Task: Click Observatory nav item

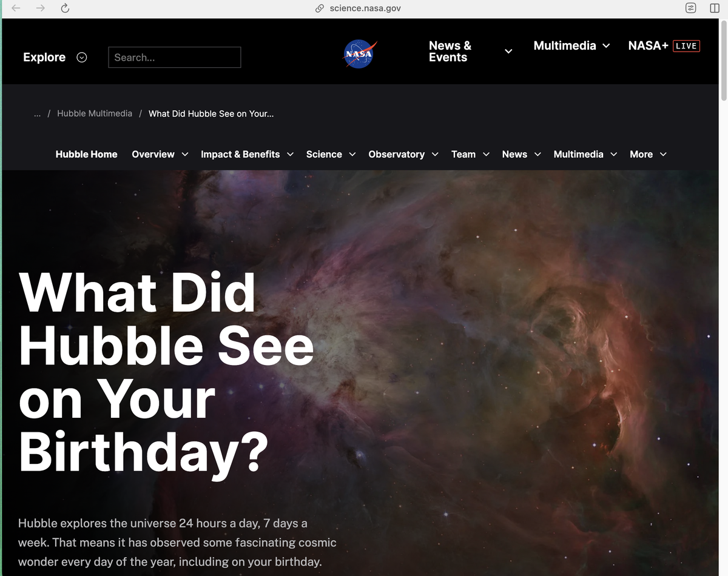Action: click(396, 154)
